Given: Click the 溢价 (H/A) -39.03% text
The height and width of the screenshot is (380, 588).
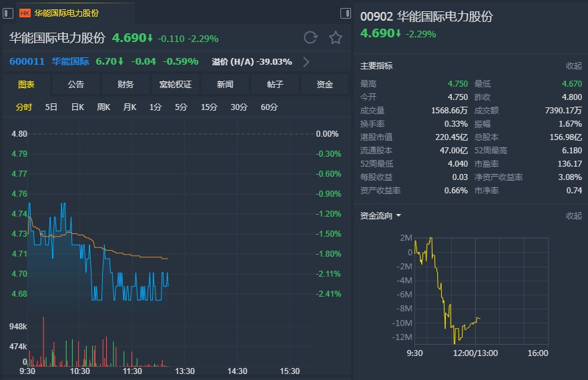Looking at the screenshot, I should pyautogui.click(x=252, y=62).
